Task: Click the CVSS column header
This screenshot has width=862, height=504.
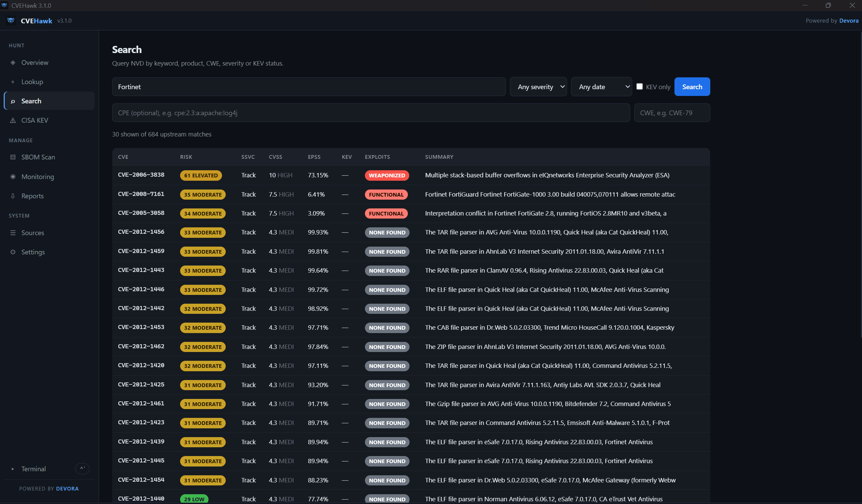Action: [275, 157]
